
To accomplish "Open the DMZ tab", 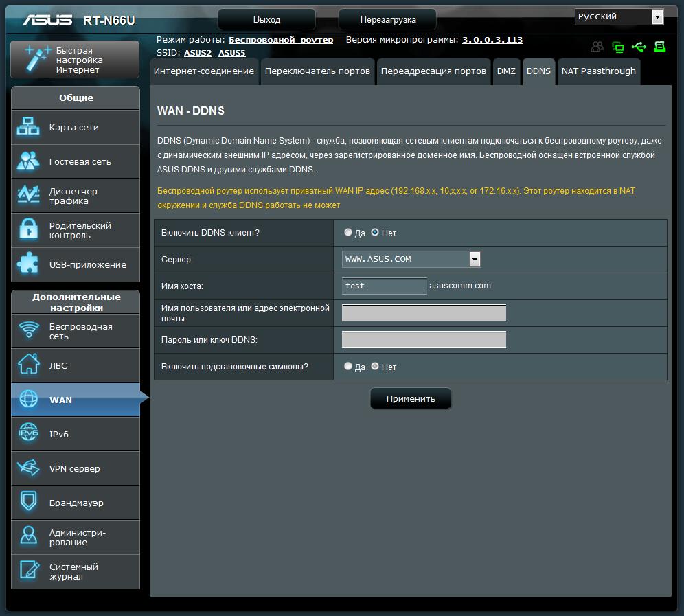I will coord(506,71).
